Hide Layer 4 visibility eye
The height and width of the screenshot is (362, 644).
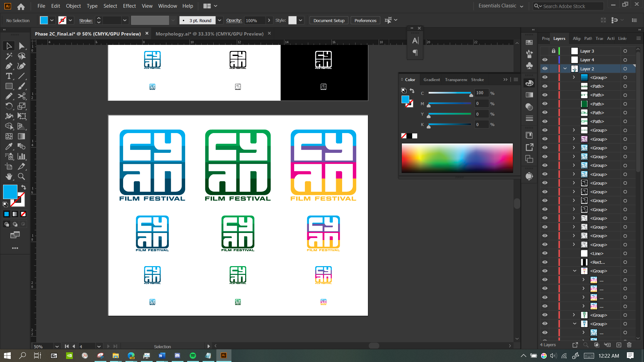click(x=545, y=60)
